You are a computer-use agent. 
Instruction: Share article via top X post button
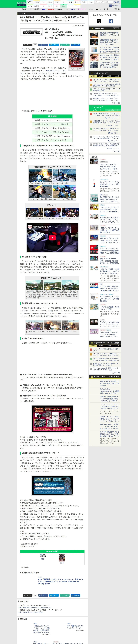pyautogui.click(x=28, y=45)
